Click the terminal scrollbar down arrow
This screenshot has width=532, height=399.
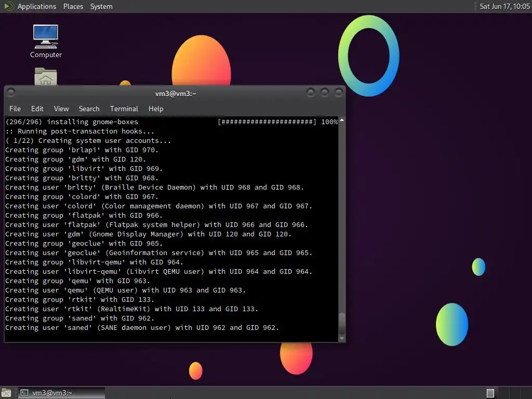342,338
